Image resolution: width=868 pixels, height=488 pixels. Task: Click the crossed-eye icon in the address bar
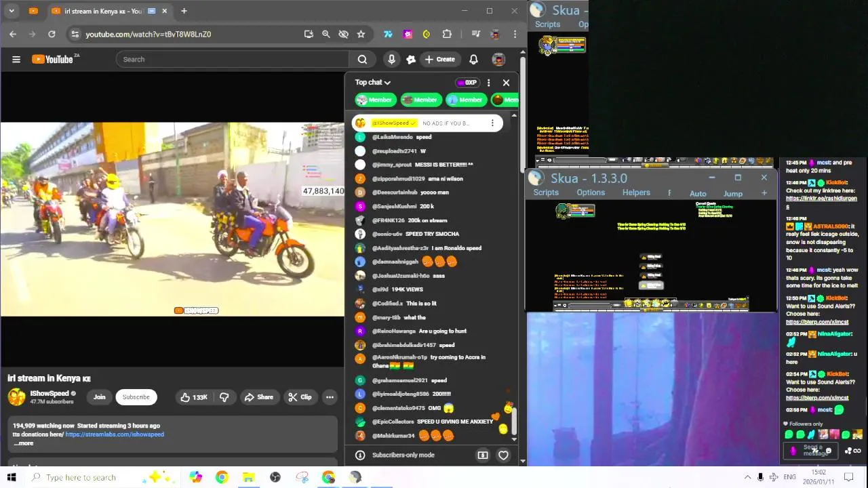tap(343, 34)
